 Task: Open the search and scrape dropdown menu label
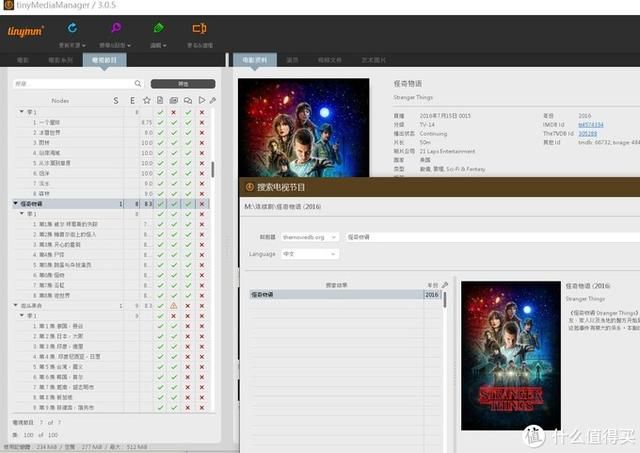point(115,45)
